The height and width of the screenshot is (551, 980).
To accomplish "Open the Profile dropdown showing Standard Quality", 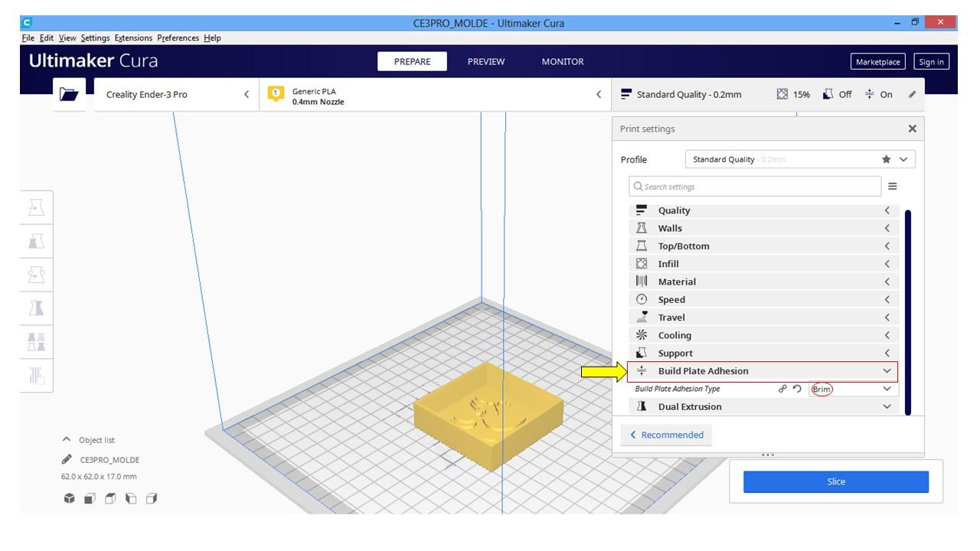I will 800,159.
